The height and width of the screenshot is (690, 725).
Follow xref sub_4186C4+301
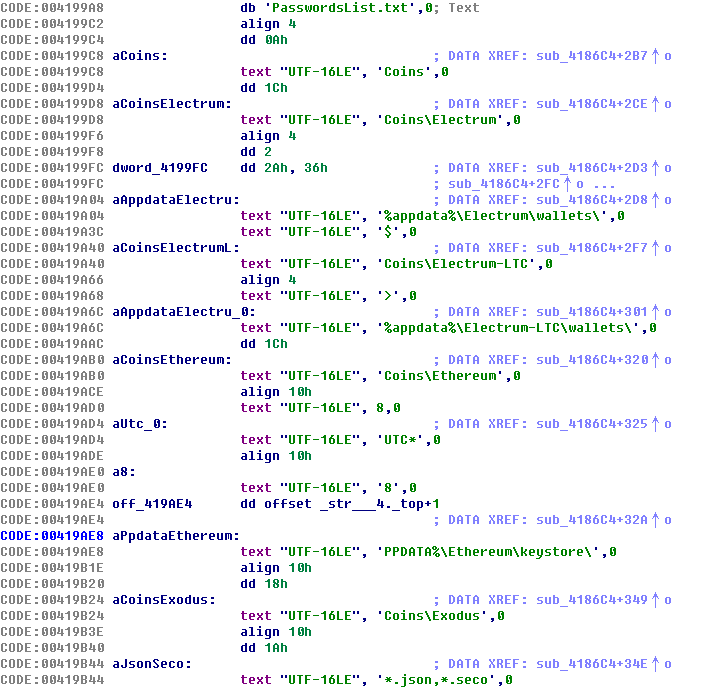(x=591, y=312)
